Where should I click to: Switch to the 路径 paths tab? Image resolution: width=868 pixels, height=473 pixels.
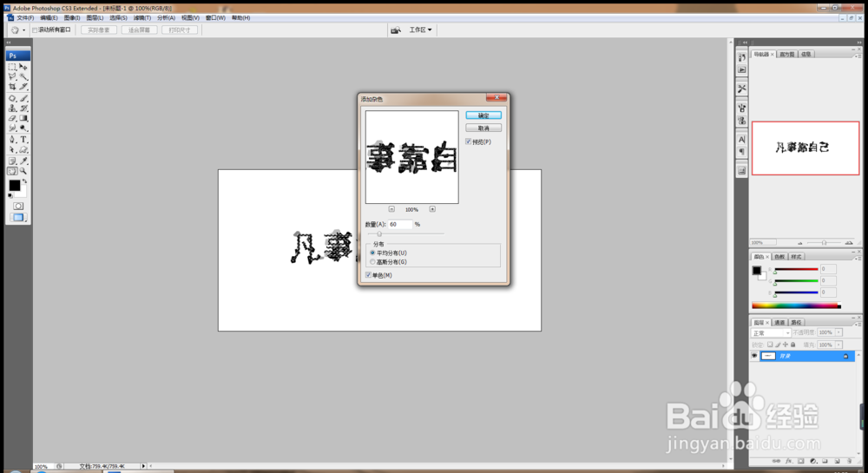click(796, 323)
